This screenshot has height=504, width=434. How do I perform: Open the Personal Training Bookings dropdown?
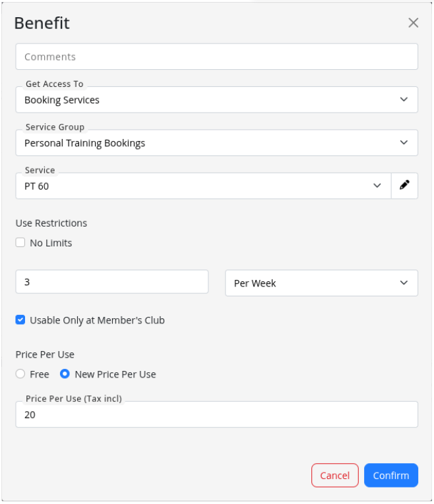coord(198,143)
